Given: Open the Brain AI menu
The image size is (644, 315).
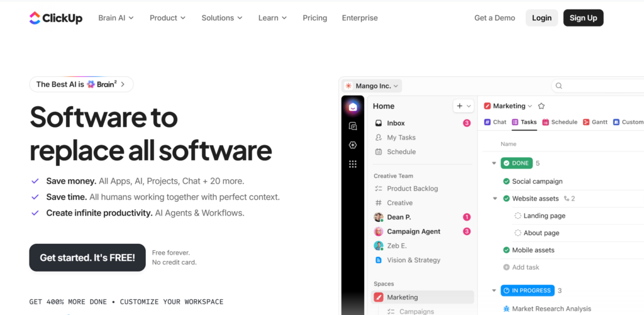Looking at the screenshot, I should 116,18.
